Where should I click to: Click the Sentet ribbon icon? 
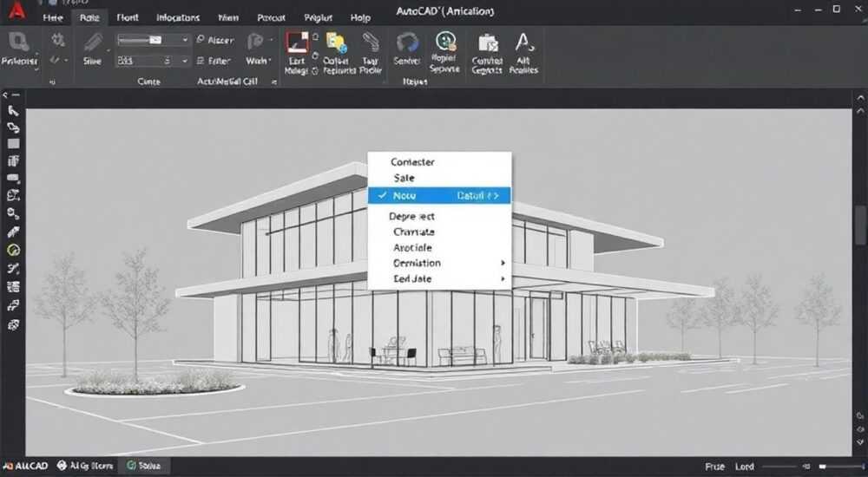coord(407,43)
